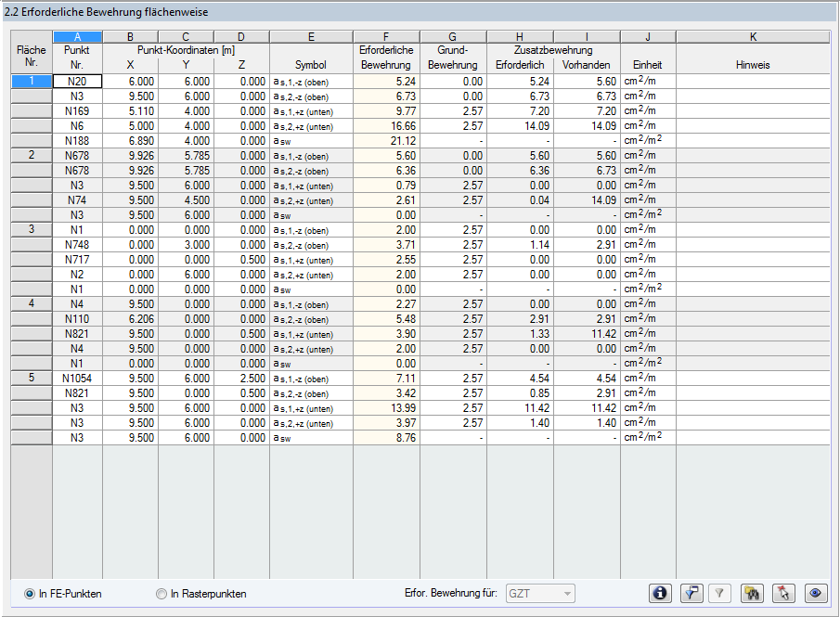Viewport: 840px width, 617px height.
Task: Select the N188 point cell
Action: tap(77, 141)
